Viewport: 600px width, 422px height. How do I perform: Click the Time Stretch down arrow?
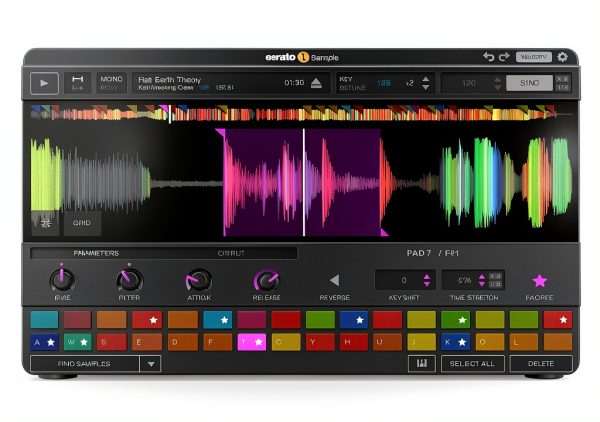click(482, 284)
